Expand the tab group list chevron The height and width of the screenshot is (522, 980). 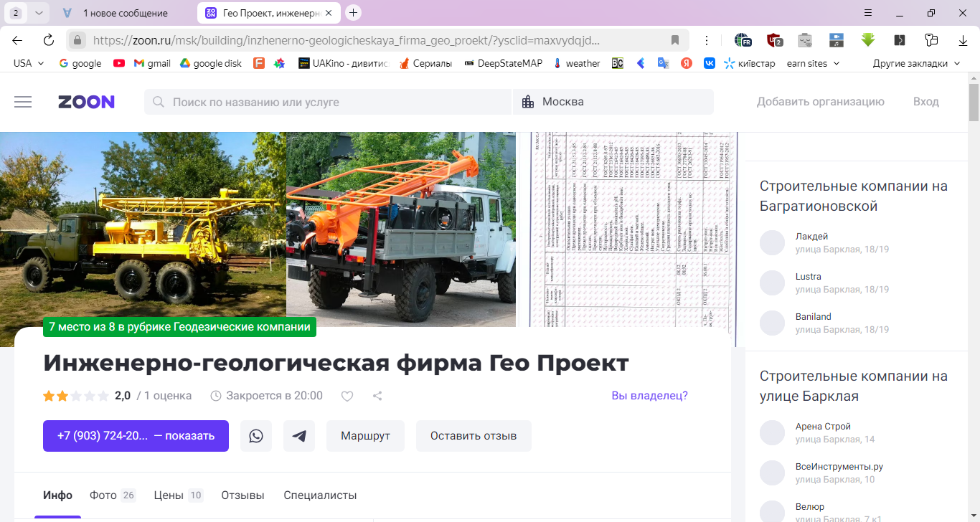(x=39, y=13)
